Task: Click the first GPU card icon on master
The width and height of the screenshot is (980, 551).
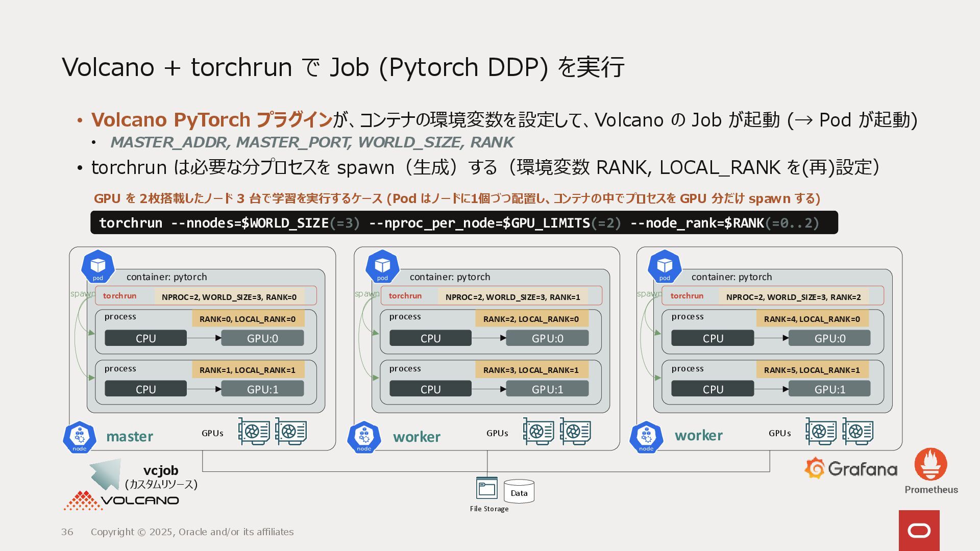Action: [254, 432]
